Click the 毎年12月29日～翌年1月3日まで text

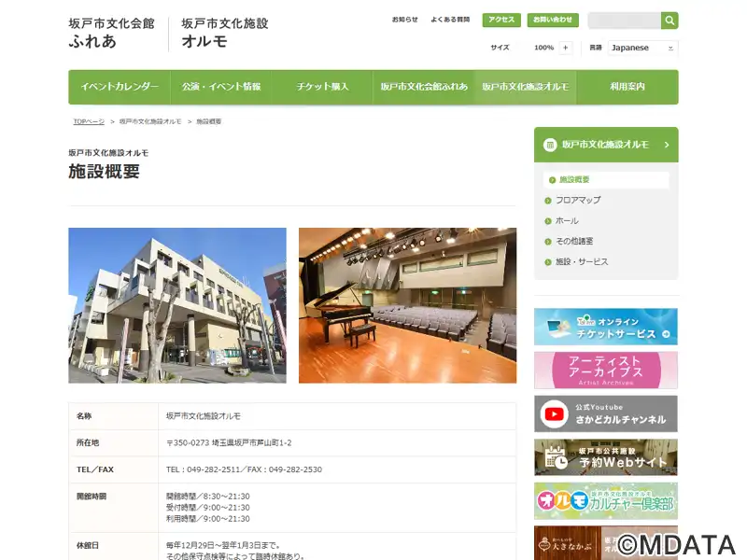223,545
